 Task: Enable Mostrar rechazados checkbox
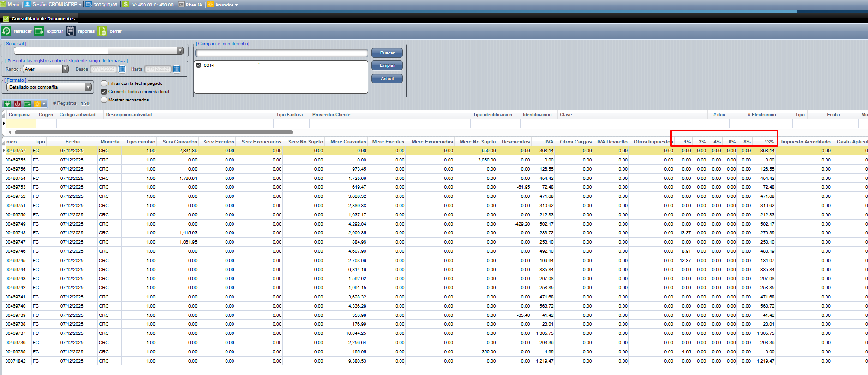point(104,100)
